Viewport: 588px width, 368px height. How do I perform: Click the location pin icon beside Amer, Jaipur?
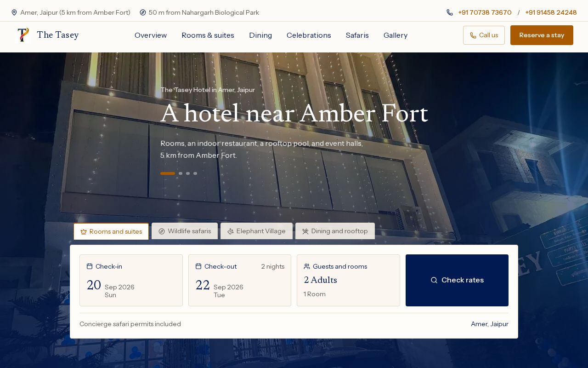coord(14,12)
